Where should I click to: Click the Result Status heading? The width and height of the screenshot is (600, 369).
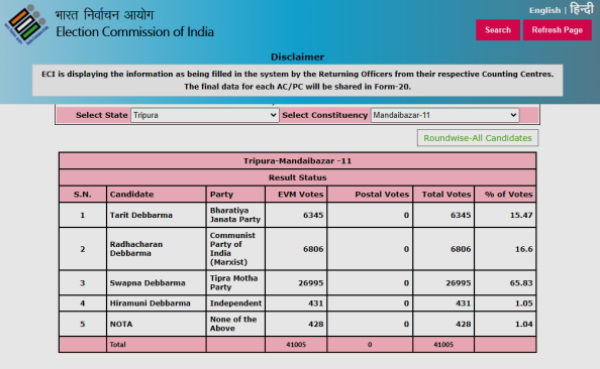(x=297, y=178)
